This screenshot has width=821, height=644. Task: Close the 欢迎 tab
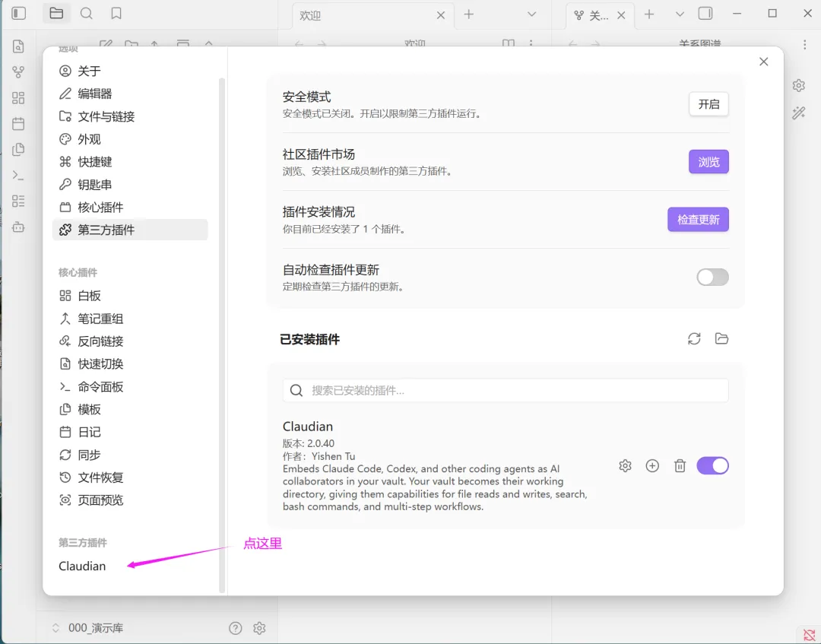point(441,16)
